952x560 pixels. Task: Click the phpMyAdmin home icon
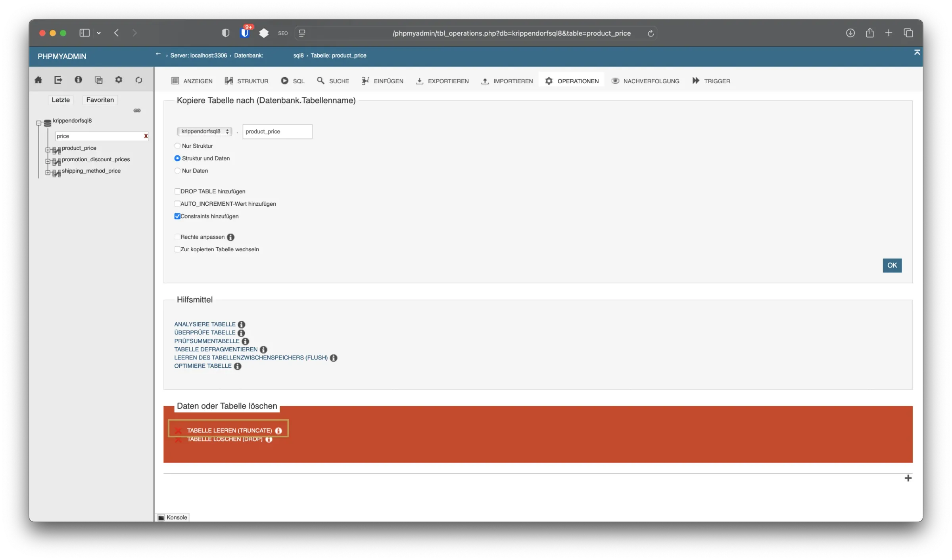click(38, 80)
